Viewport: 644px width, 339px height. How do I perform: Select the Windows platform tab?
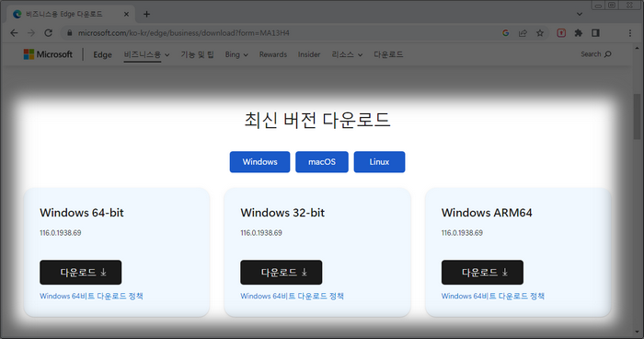tap(259, 162)
